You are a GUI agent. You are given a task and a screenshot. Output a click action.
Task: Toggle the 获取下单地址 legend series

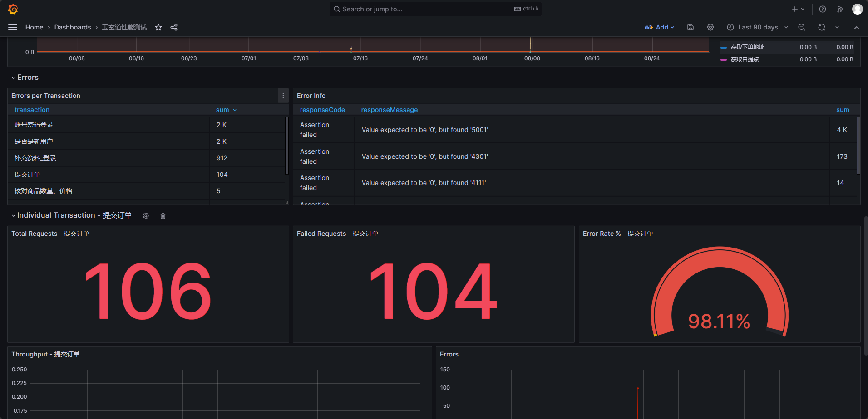747,47
